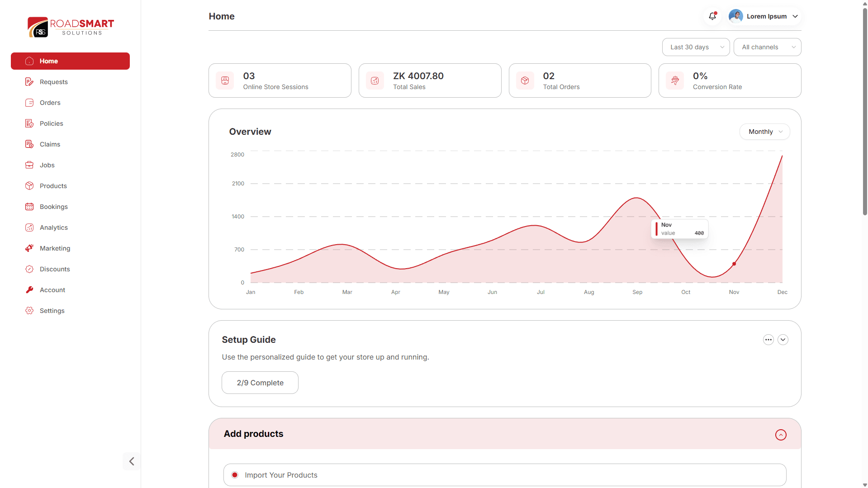Select the Import Your Products radio button
This screenshot has width=868, height=488.
pyautogui.click(x=234, y=475)
